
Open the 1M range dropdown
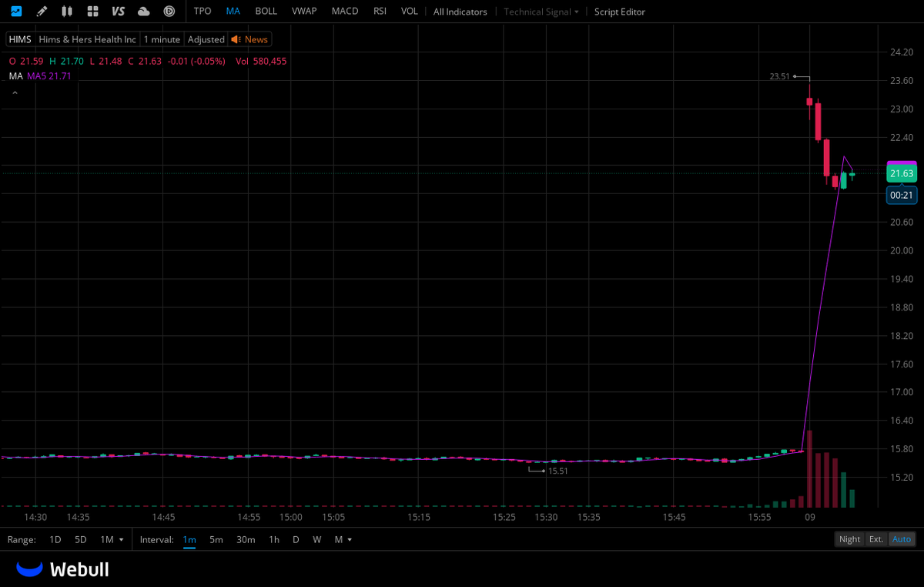112,539
